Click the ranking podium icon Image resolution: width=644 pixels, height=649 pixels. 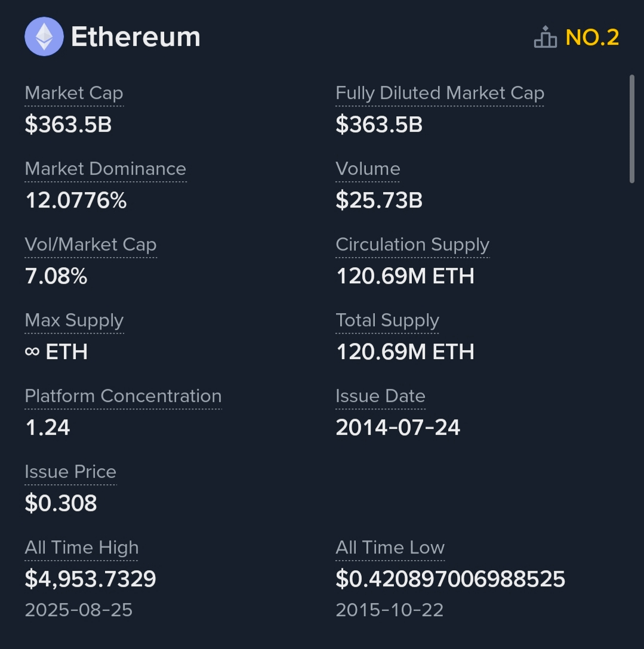click(545, 38)
